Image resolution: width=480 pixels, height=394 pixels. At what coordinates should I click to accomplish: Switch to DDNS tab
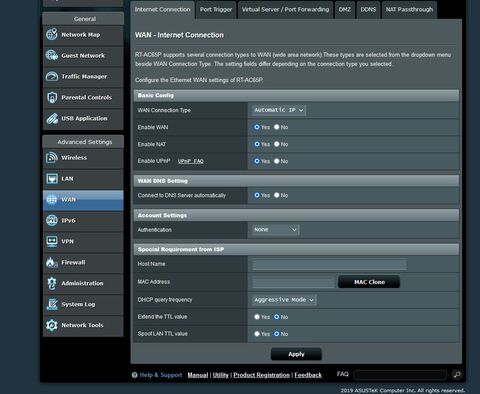pyautogui.click(x=368, y=10)
